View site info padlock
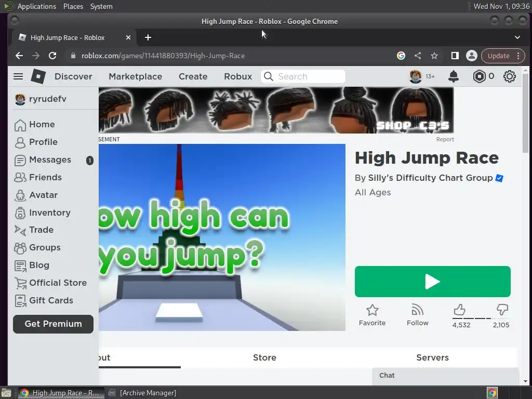The height and width of the screenshot is (399, 532). [73, 56]
